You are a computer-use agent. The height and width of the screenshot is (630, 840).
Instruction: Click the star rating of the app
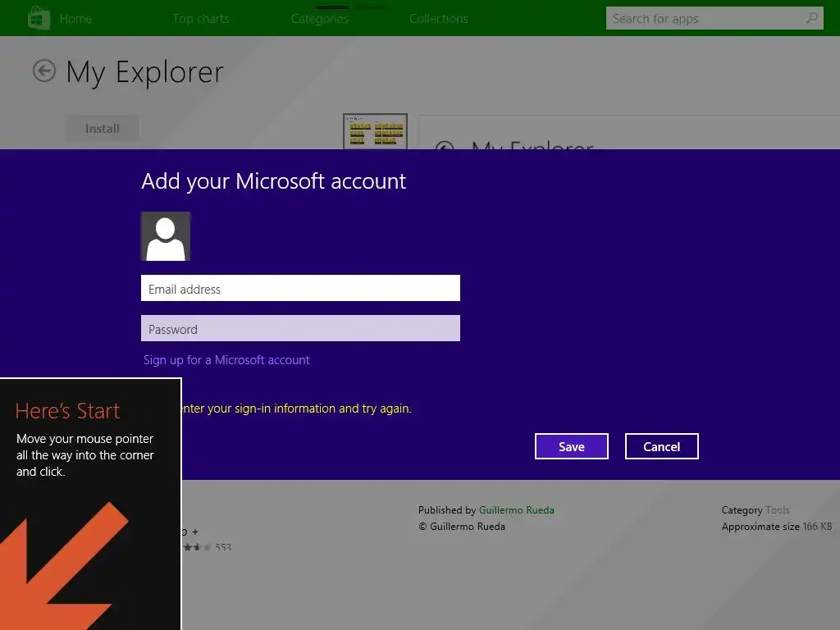[x=197, y=547]
